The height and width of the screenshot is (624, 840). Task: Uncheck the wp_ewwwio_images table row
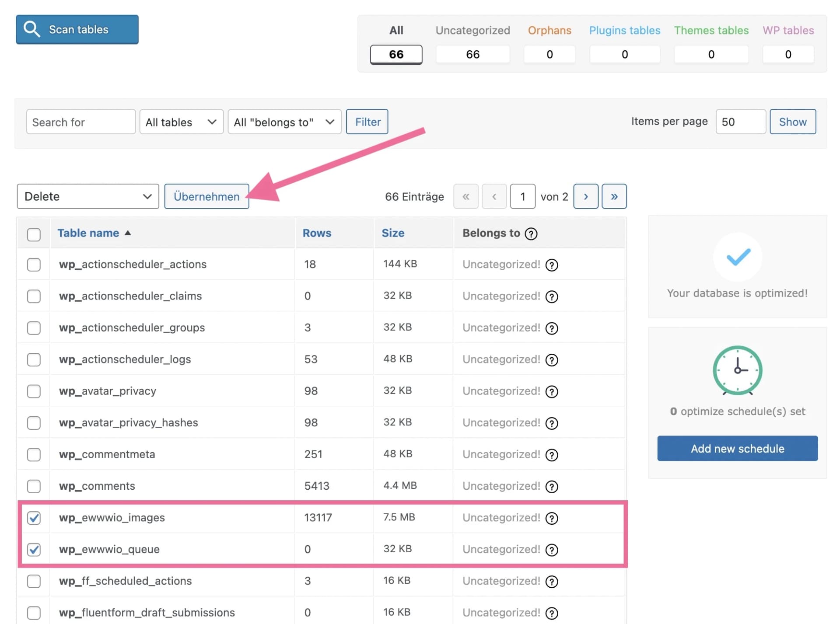(34, 518)
